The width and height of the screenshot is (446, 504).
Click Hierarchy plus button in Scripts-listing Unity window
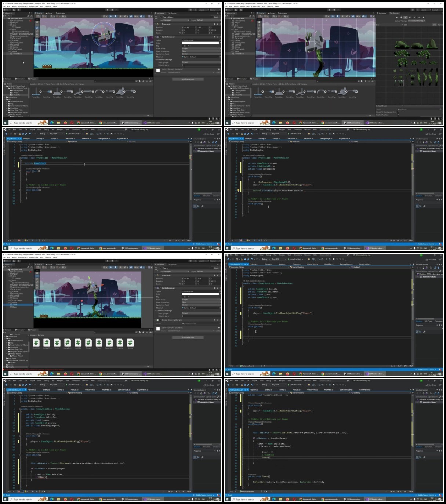click(4, 267)
